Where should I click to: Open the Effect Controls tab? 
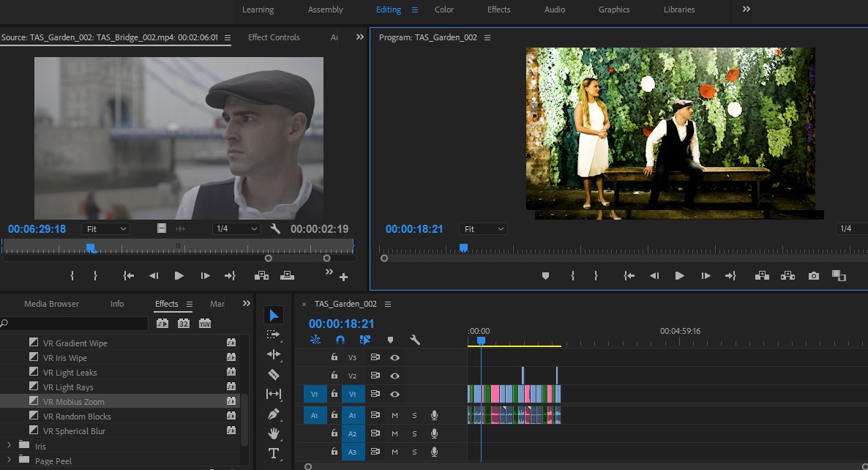pos(274,37)
